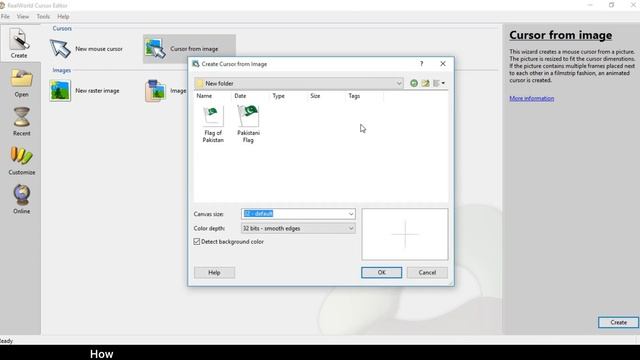This screenshot has width=640, height=360.
Task: Open the Tools menu
Action: (43, 17)
